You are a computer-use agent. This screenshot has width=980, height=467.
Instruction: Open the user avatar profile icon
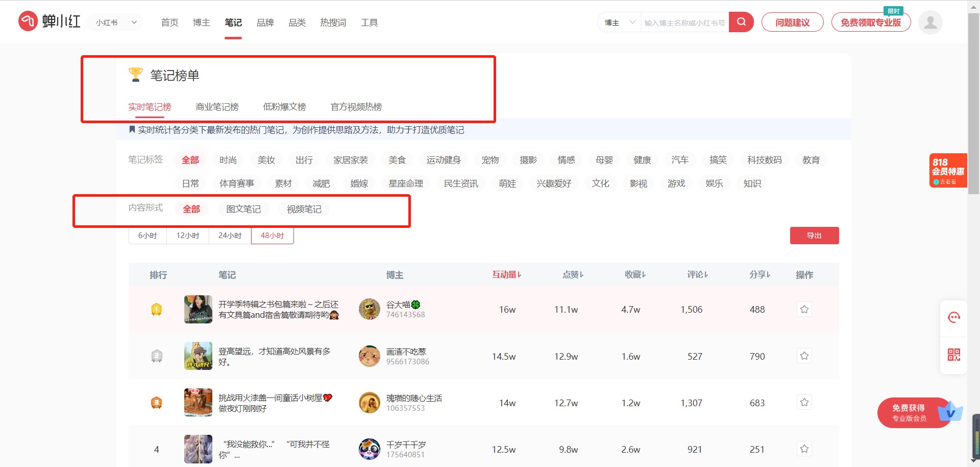pos(930,22)
